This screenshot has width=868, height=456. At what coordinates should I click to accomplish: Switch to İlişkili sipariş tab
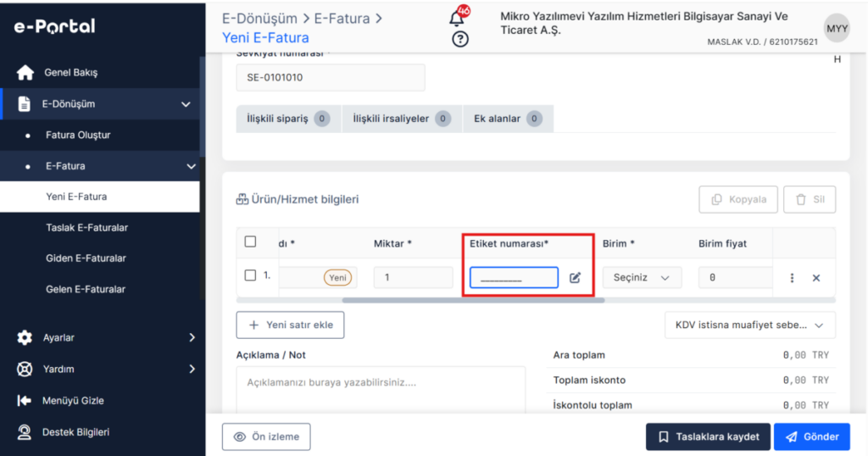pyautogui.click(x=288, y=119)
